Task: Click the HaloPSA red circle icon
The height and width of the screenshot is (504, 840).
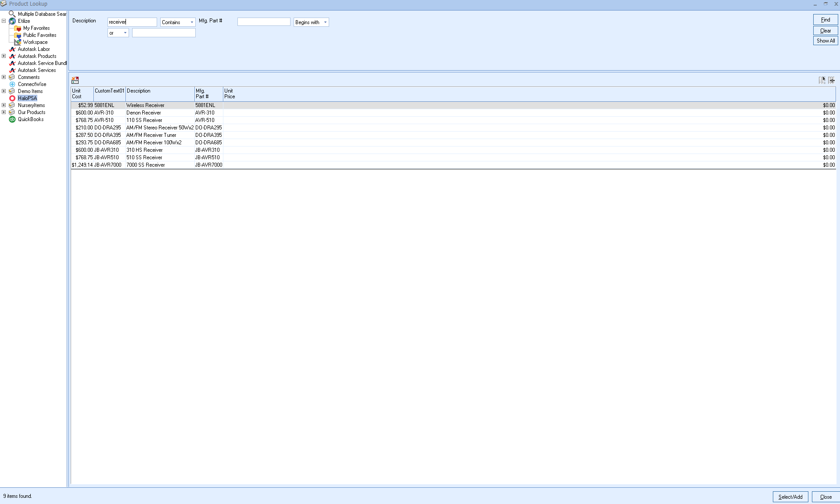Action: [12, 98]
